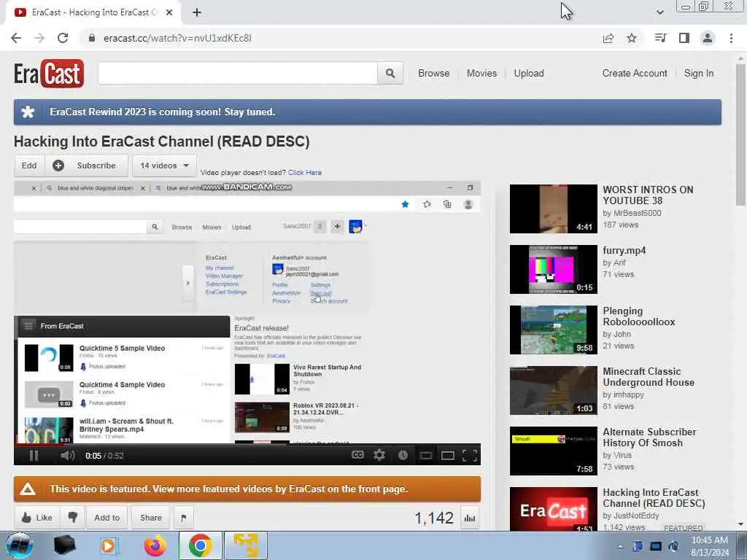Click the search magnifier button
Viewport: 747px width, 560px height.
[390, 74]
